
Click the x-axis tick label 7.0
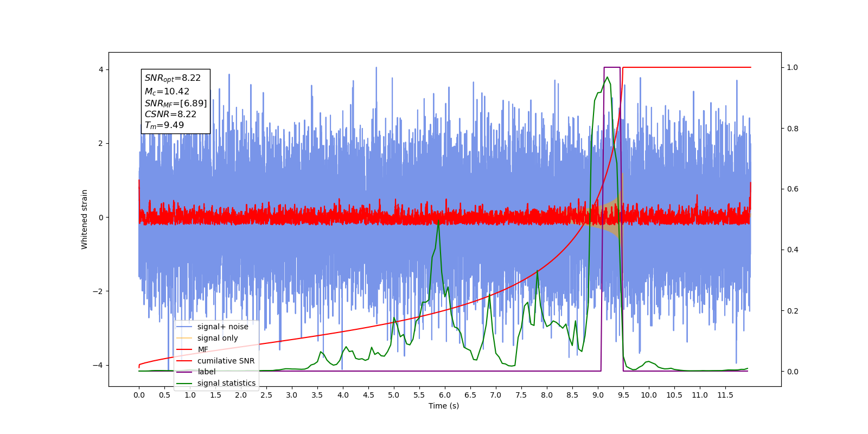pos(496,395)
